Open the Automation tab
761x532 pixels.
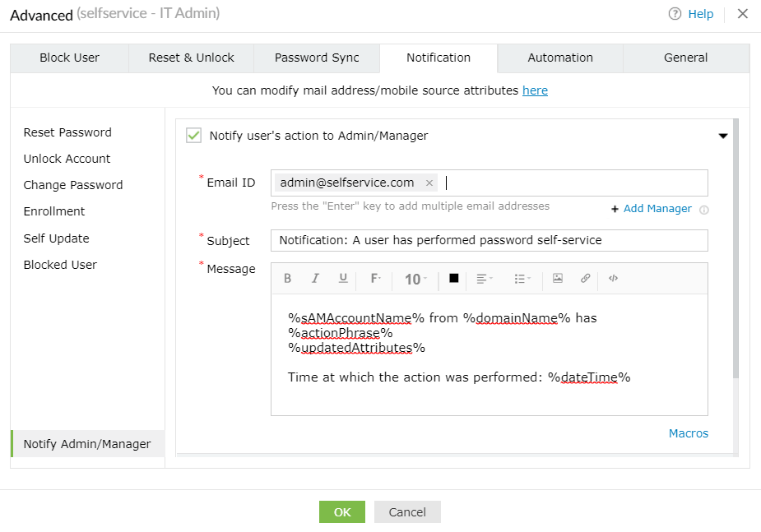560,58
